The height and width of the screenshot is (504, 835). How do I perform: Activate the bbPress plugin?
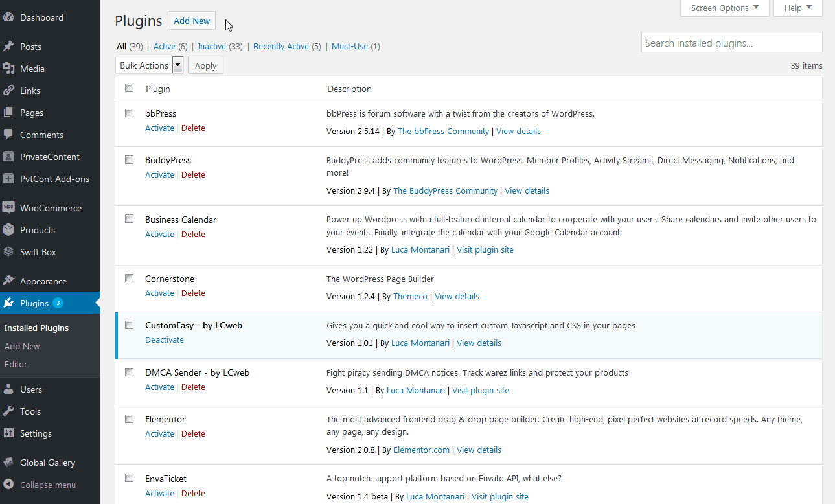[x=159, y=128]
